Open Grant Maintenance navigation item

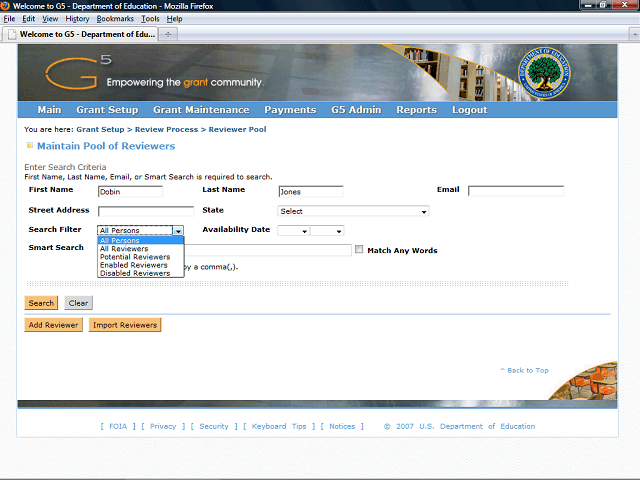point(201,110)
